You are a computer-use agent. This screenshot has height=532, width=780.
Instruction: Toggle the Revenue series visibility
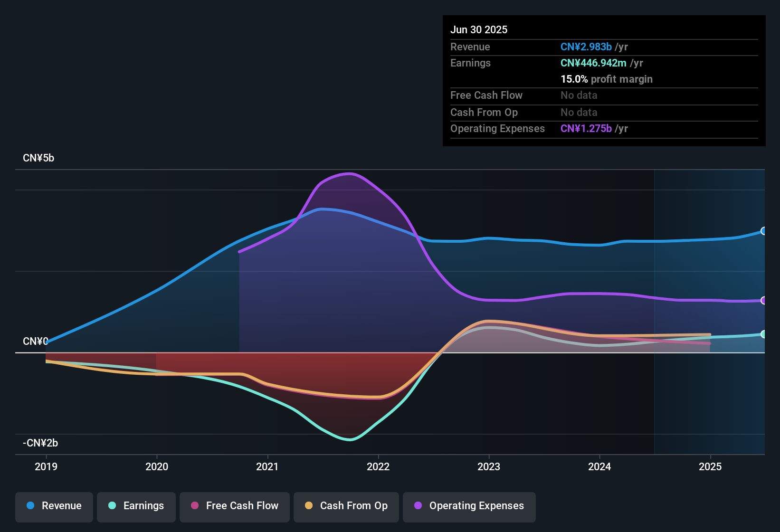pos(54,506)
